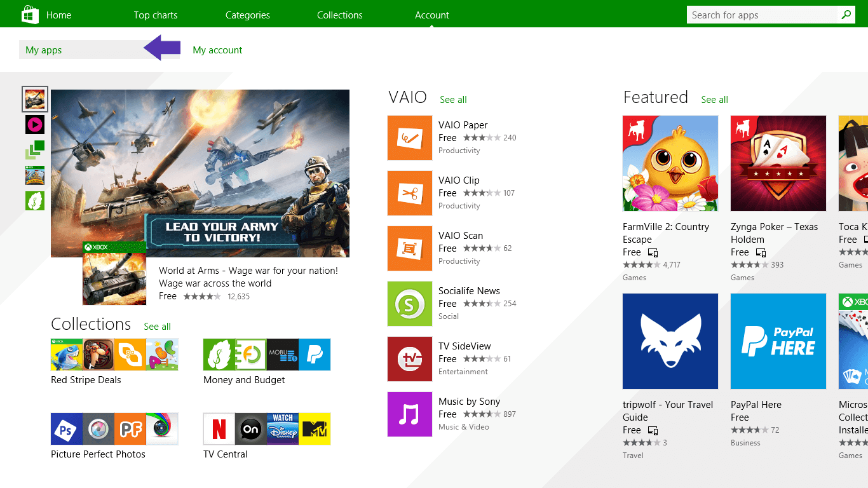Click the PayPal icon in Money and Budget
The image size is (868, 488).
point(315,355)
